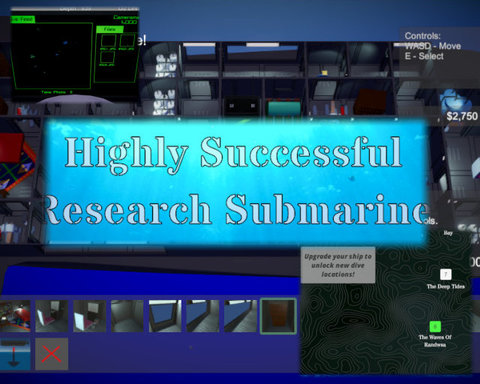Image resolution: width=480 pixels, height=384 pixels.
Task: Pick the empty gray corner room thumbnail
Action: (x=127, y=316)
